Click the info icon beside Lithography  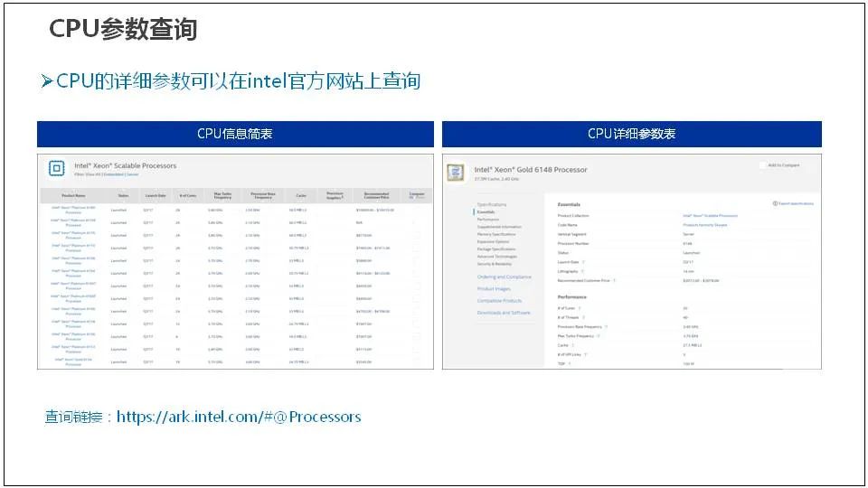click(583, 271)
